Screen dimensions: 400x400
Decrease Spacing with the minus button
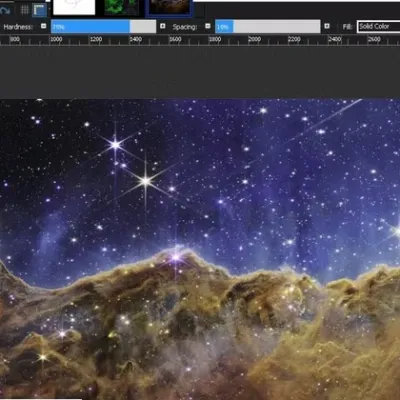[208, 26]
